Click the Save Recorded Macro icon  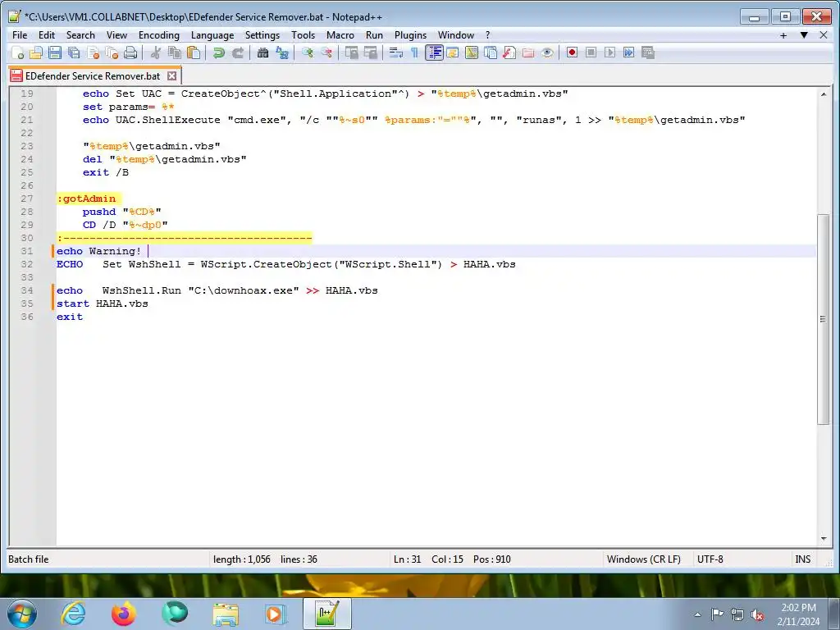[x=648, y=52]
